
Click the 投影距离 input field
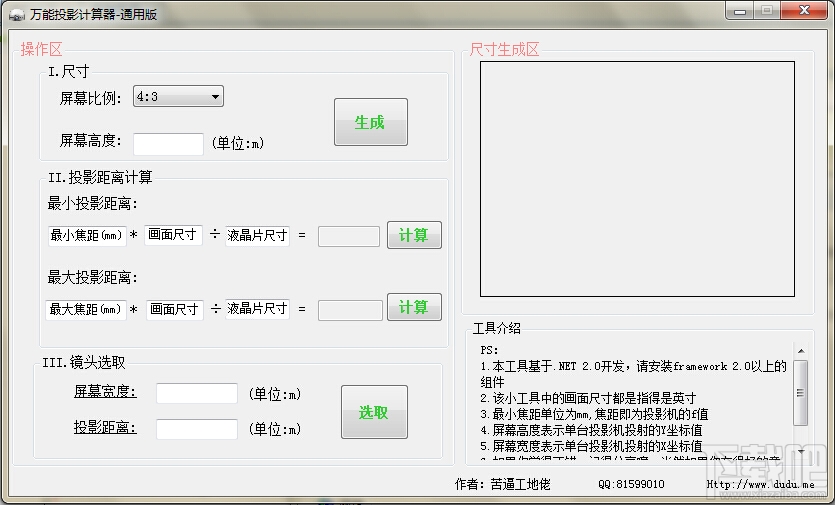[197, 429]
